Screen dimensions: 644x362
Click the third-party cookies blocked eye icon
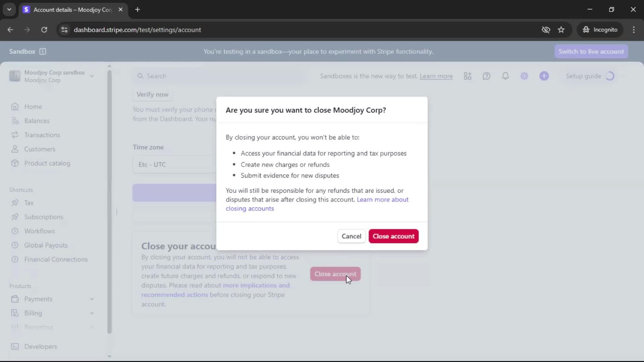[546, 30]
